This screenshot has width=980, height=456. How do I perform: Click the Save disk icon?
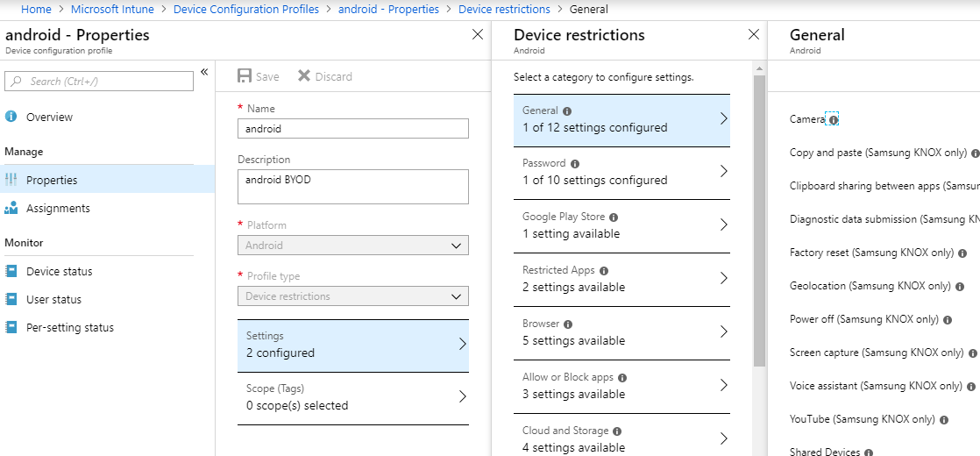[245, 76]
